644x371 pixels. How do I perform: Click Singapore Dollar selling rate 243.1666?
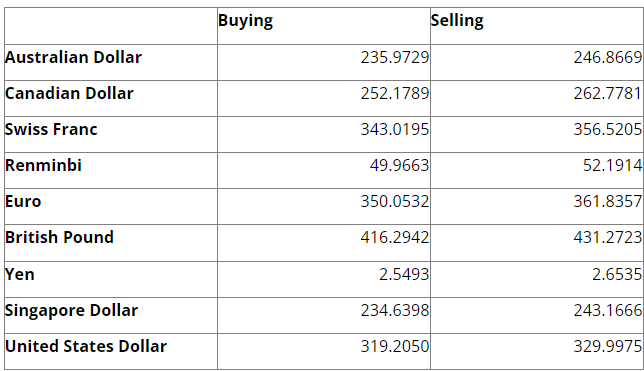pos(607,310)
